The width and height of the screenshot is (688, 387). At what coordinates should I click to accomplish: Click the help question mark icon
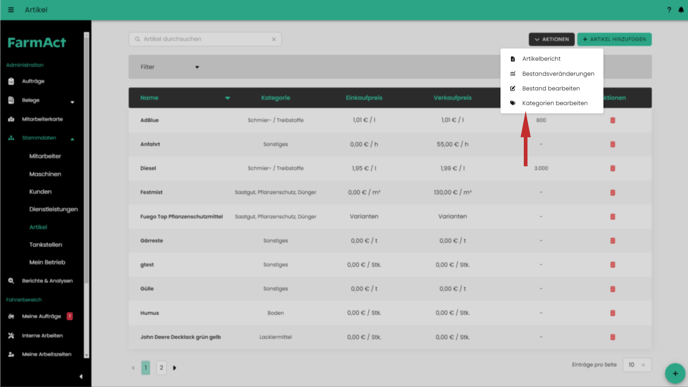click(x=669, y=10)
